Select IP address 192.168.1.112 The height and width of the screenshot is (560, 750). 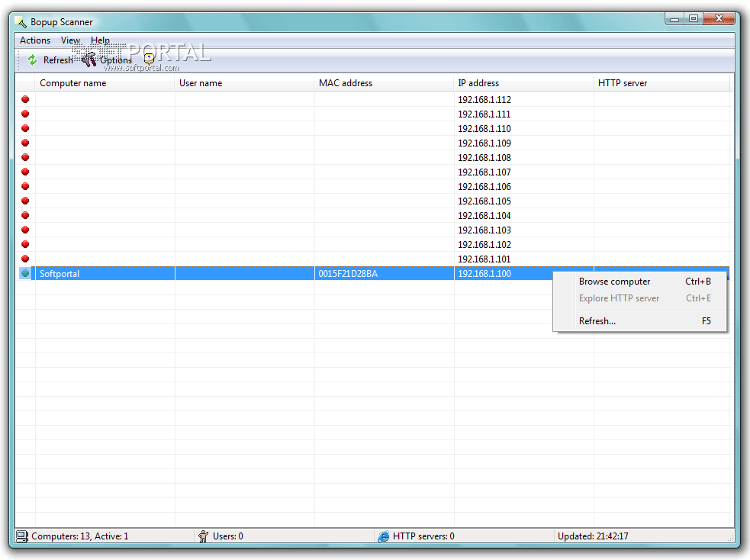point(484,99)
